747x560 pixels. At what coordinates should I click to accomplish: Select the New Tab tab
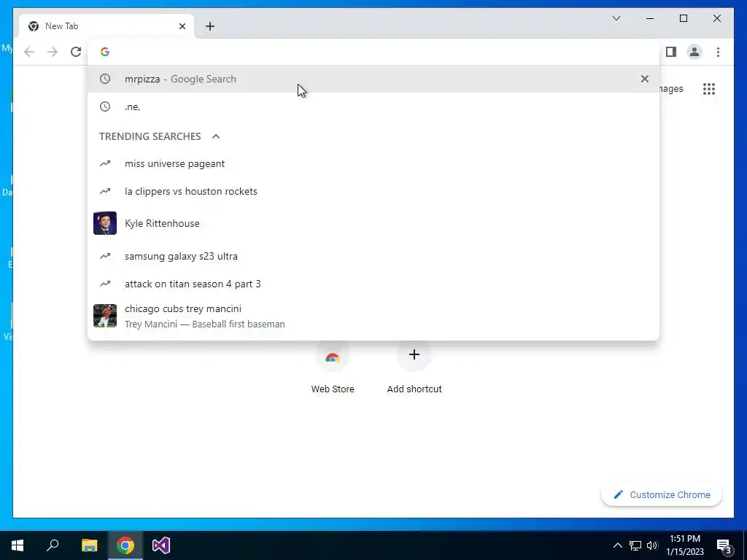107,26
